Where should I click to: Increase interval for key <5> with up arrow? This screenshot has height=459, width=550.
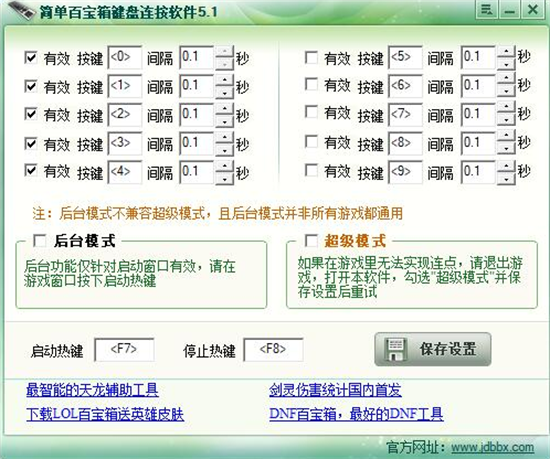pos(506,51)
